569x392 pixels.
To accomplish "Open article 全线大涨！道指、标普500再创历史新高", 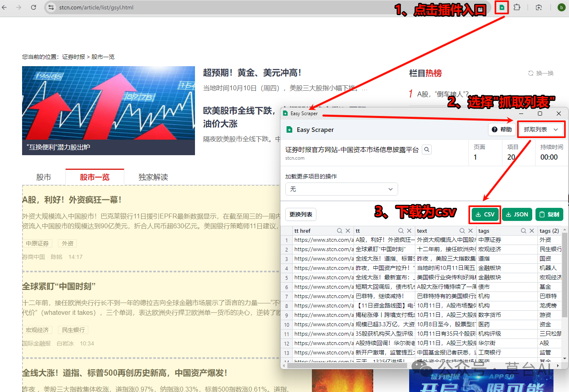I will tap(125, 373).
